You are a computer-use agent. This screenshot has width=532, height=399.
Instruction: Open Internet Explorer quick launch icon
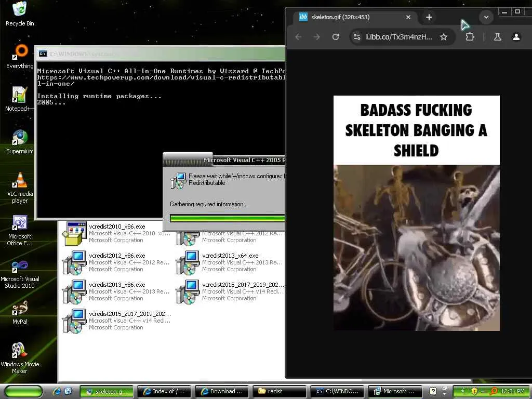click(x=57, y=391)
